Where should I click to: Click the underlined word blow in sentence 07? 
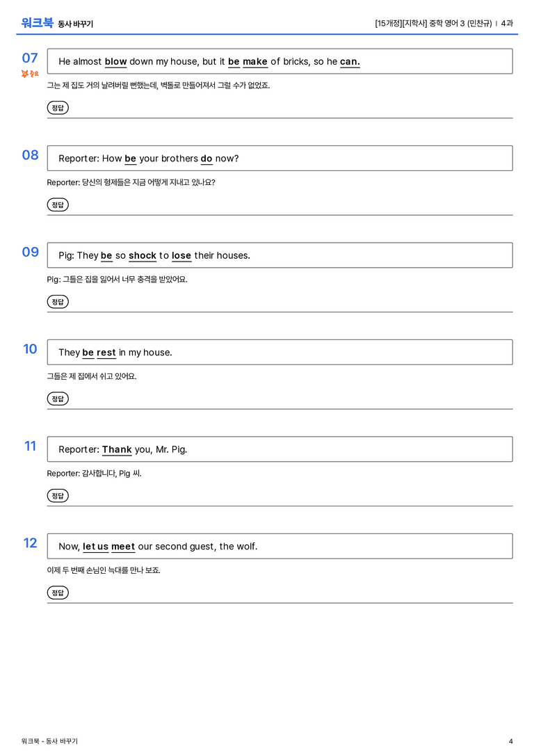[x=115, y=62]
